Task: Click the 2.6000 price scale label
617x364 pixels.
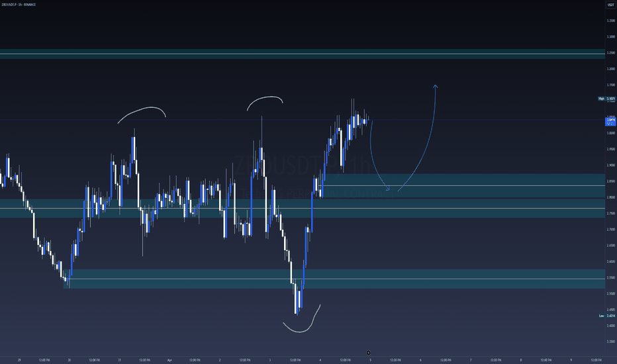Action: click(610, 261)
